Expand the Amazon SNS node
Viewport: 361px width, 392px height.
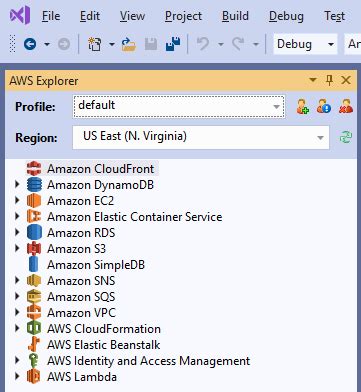[x=18, y=280]
